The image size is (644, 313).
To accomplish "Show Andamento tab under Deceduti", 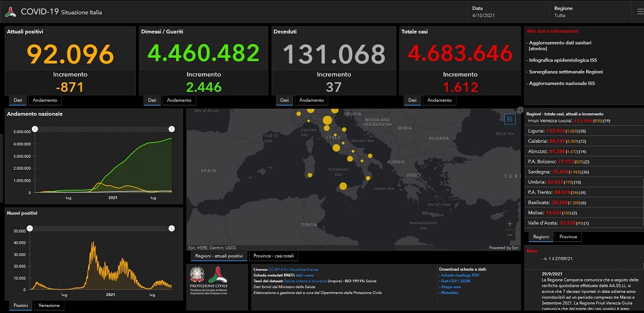I will pos(312,101).
